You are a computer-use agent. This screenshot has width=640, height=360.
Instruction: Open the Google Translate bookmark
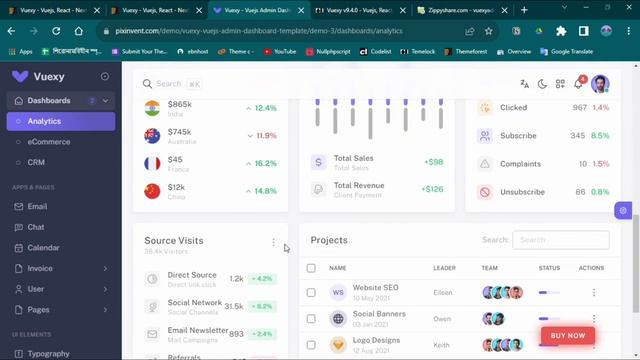point(567,52)
